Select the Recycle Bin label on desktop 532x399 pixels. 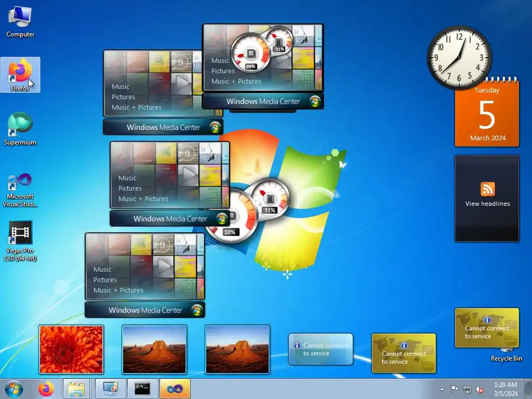[506, 358]
